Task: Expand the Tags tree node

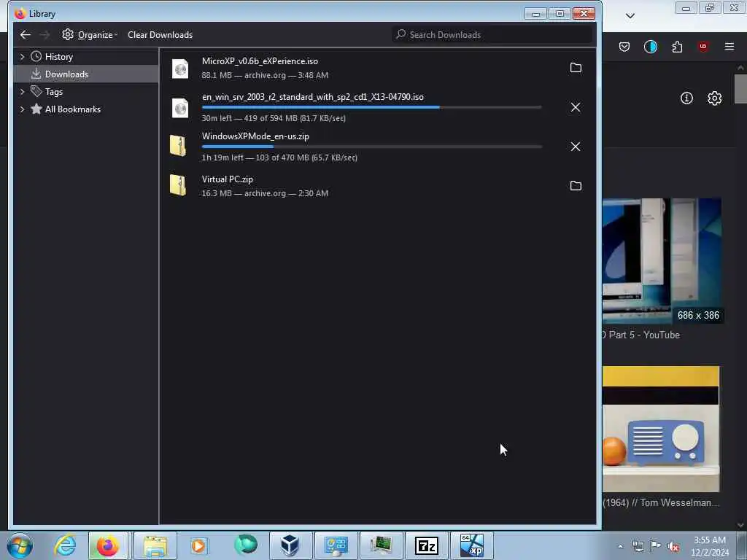Action: pyautogui.click(x=22, y=91)
